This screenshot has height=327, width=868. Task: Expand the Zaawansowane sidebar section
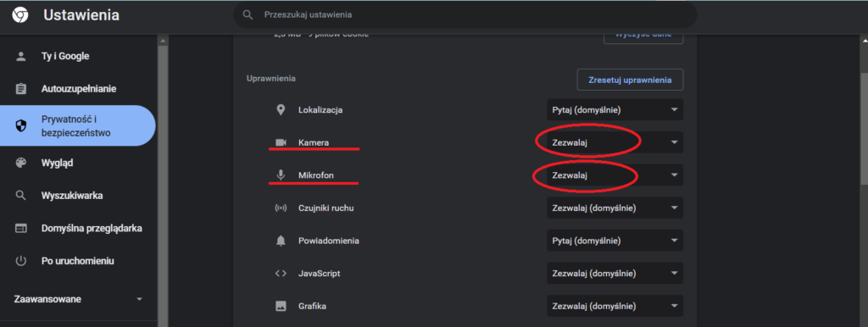78,299
